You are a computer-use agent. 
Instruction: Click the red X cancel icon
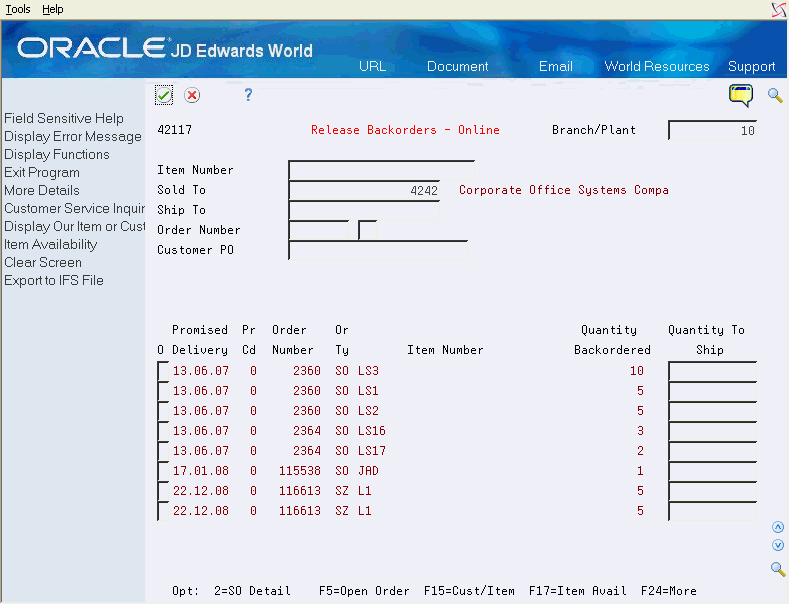pos(192,95)
